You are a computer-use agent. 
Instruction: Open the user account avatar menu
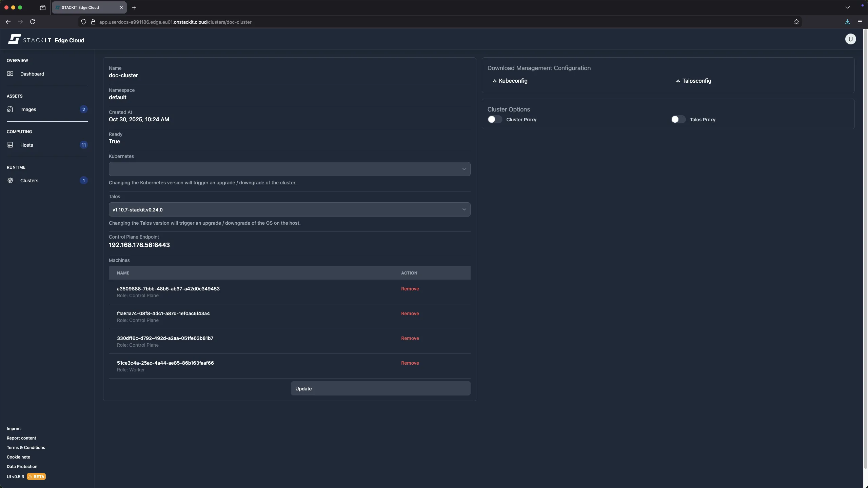[850, 39]
